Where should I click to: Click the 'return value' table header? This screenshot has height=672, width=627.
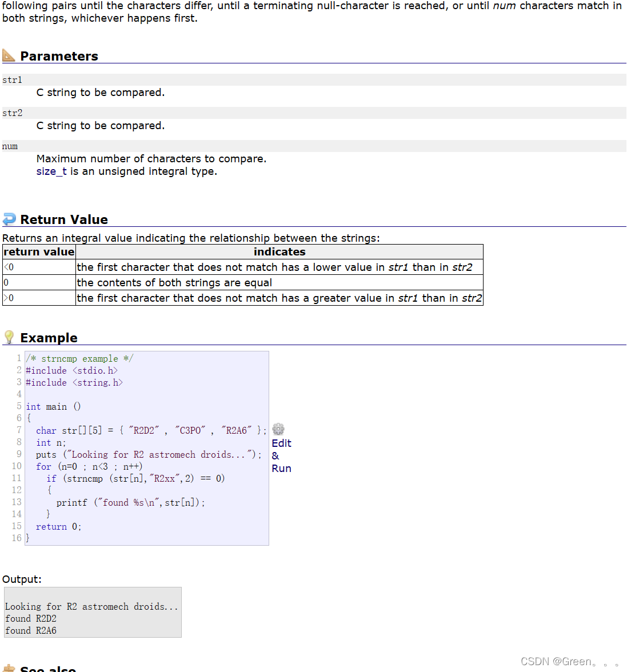(x=39, y=252)
